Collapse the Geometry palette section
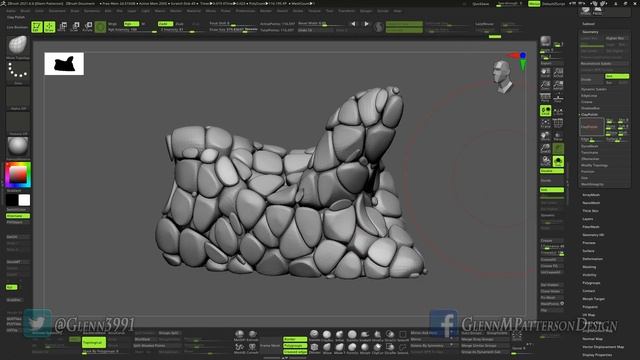Viewport: 640px width, 360px height. tap(590, 32)
